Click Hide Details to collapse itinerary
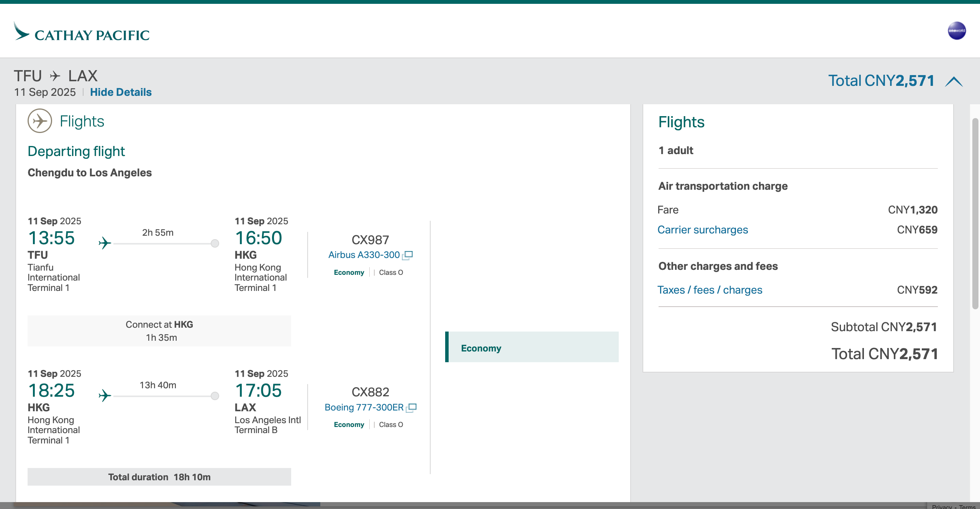Screen dimensions: 980x509 click(x=121, y=92)
